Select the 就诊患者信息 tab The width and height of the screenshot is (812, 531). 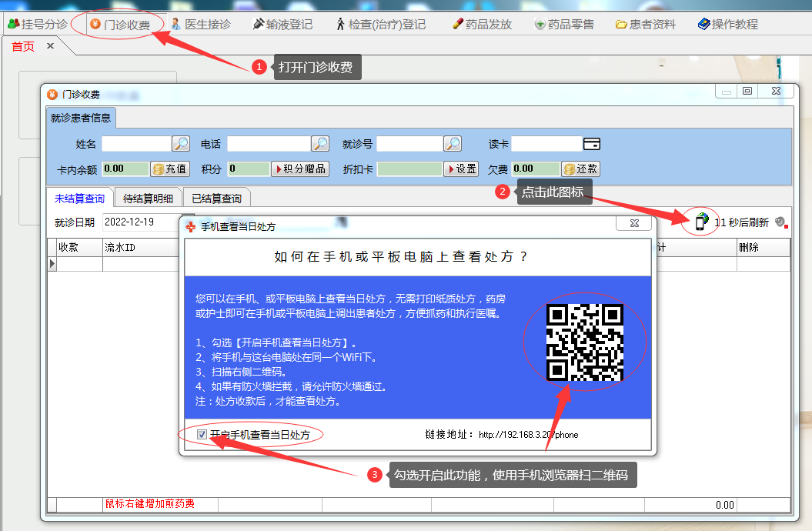pos(81,118)
